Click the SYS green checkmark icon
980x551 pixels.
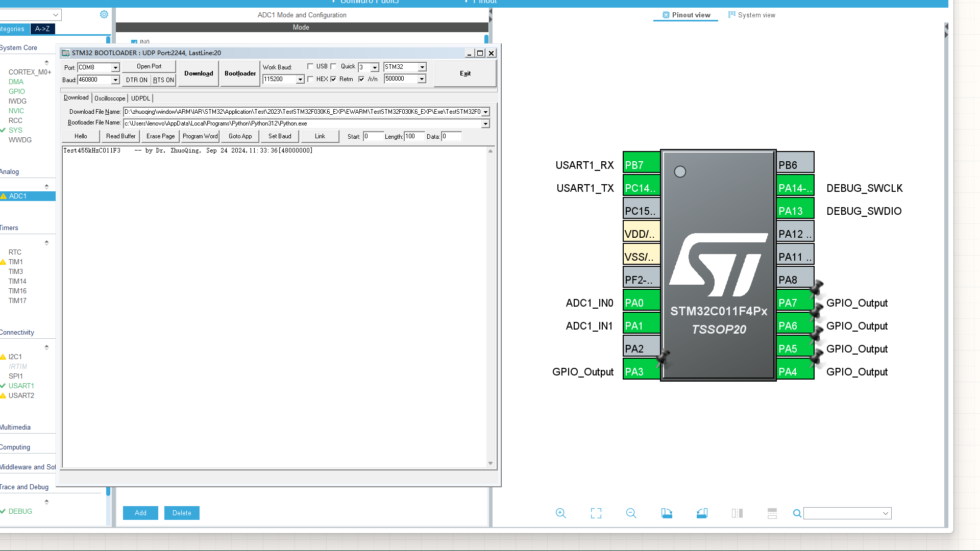(3, 130)
